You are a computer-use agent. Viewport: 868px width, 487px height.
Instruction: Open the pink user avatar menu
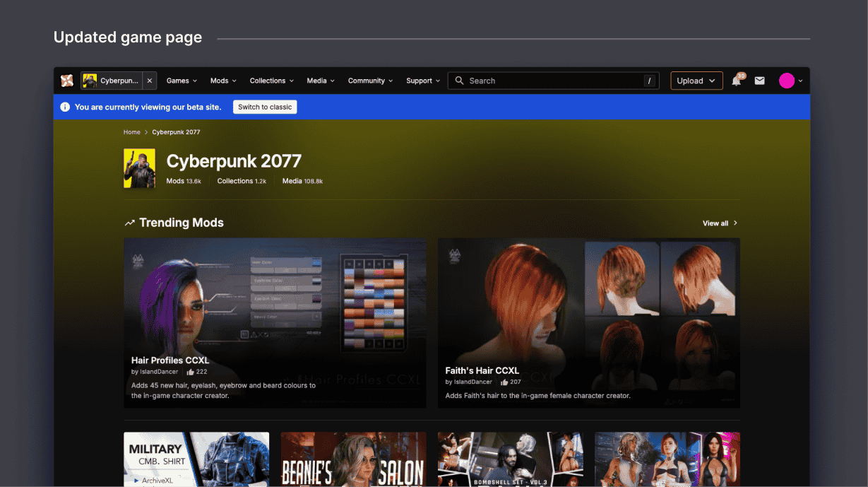[x=787, y=81]
